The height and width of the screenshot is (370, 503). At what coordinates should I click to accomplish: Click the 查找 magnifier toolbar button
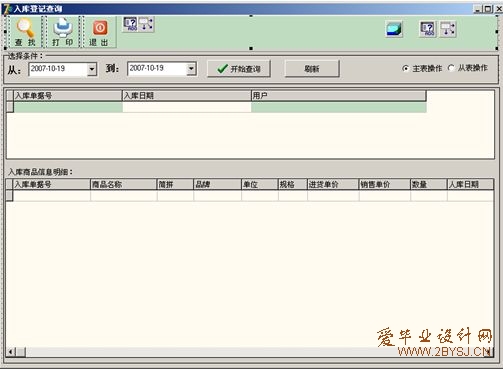(25, 32)
